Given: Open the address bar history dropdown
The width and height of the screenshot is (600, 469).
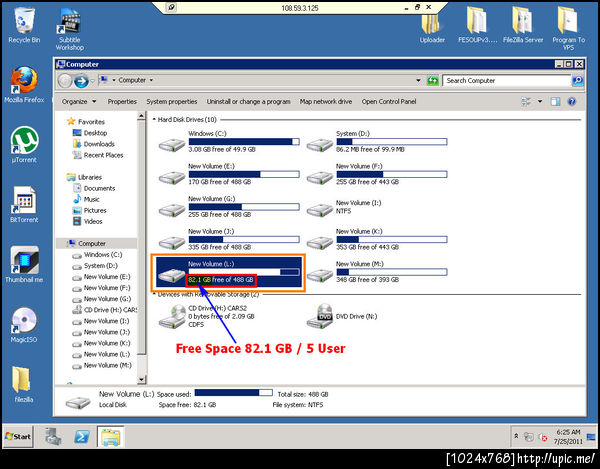Looking at the screenshot, I should click(418, 80).
